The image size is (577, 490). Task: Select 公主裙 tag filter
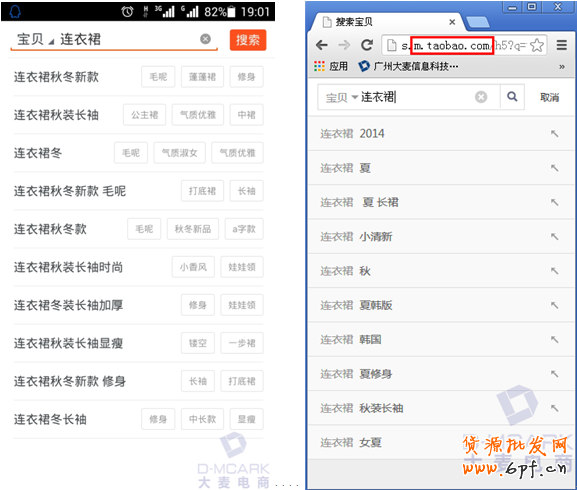coord(145,115)
